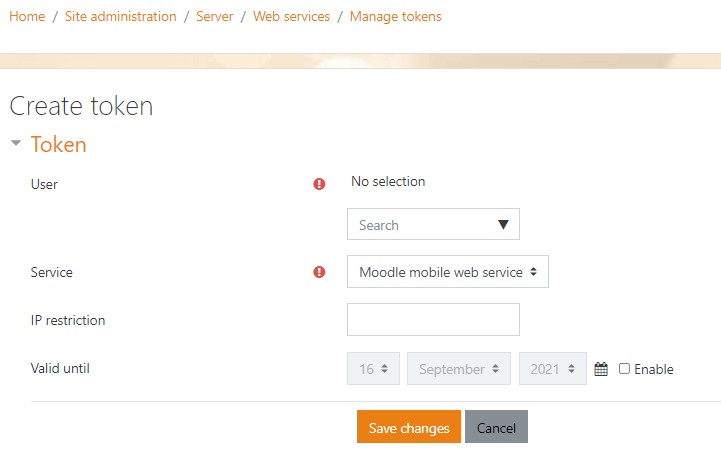The width and height of the screenshot is (721, 458).
Task: Click the Cancel button
Action: pos(496,427)
